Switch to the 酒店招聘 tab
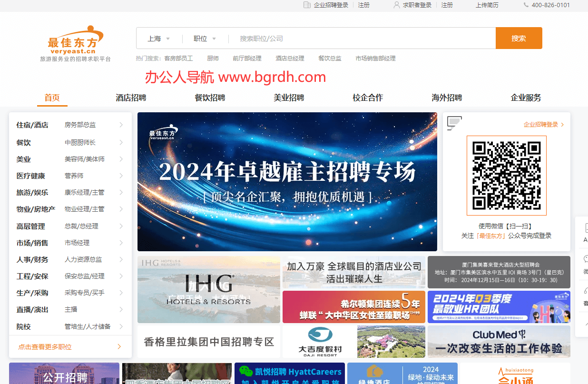The height and width of the screenshot is (384, 588). pos(131,98)
